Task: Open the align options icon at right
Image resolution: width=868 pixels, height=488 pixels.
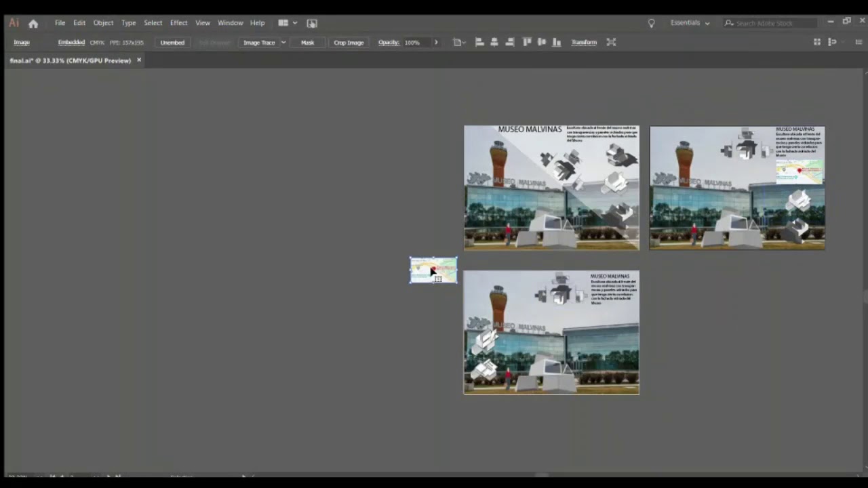Action: pyautogui.click(x=833, y=42)
